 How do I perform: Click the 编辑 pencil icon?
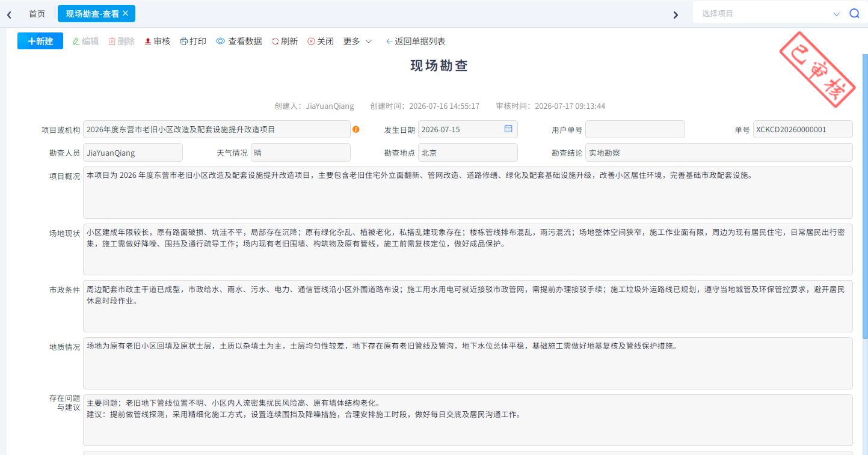coord(76,41)
